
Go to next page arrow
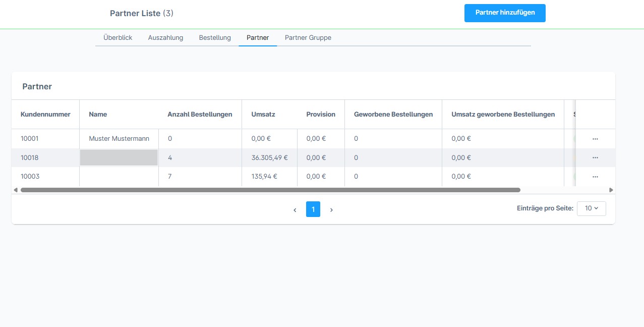tap(331, 210)
